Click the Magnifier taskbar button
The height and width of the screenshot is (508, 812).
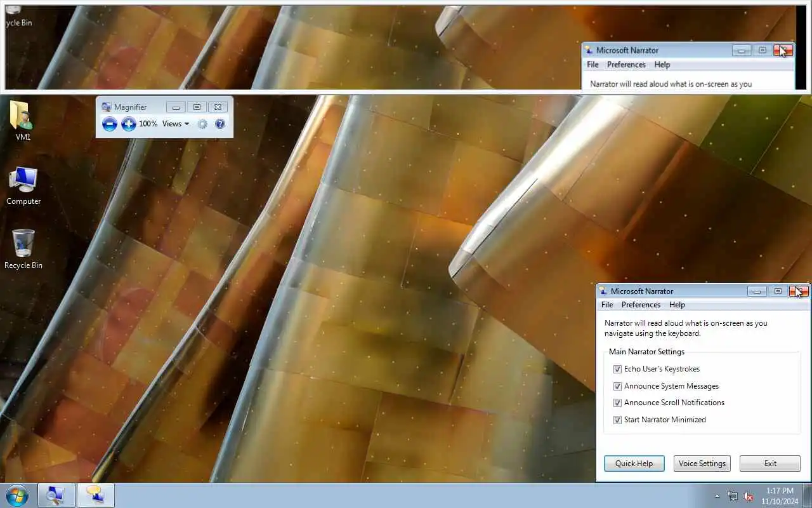[x=56, y=495]
